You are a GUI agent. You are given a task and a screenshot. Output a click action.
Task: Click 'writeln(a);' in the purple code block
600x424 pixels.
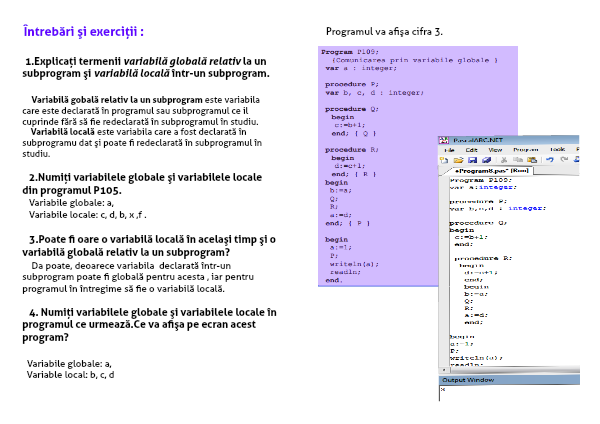354,264
